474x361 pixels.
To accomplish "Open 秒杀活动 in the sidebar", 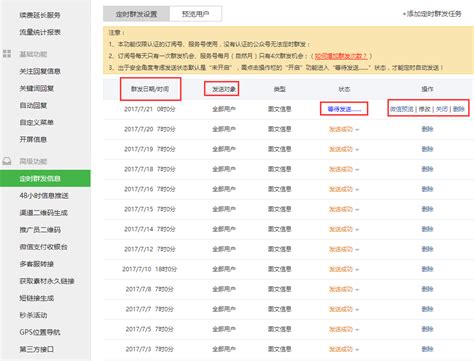I will [33, 315].
